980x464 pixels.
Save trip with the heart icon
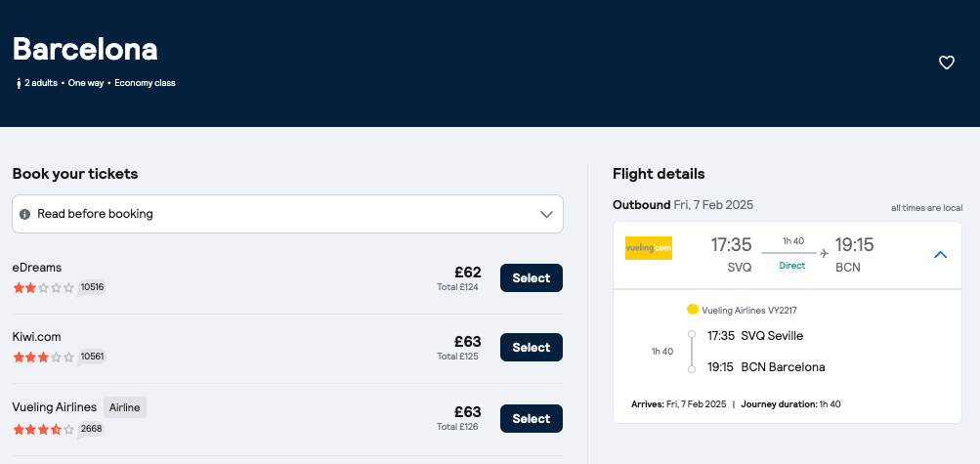click(946, 63)
